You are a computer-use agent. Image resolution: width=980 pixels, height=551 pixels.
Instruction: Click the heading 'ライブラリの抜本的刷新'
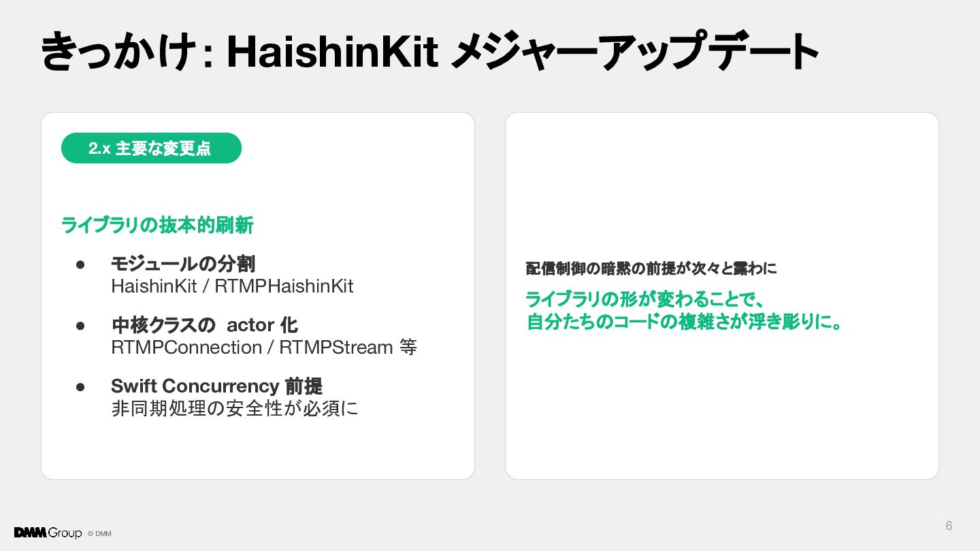click(157, 225)
